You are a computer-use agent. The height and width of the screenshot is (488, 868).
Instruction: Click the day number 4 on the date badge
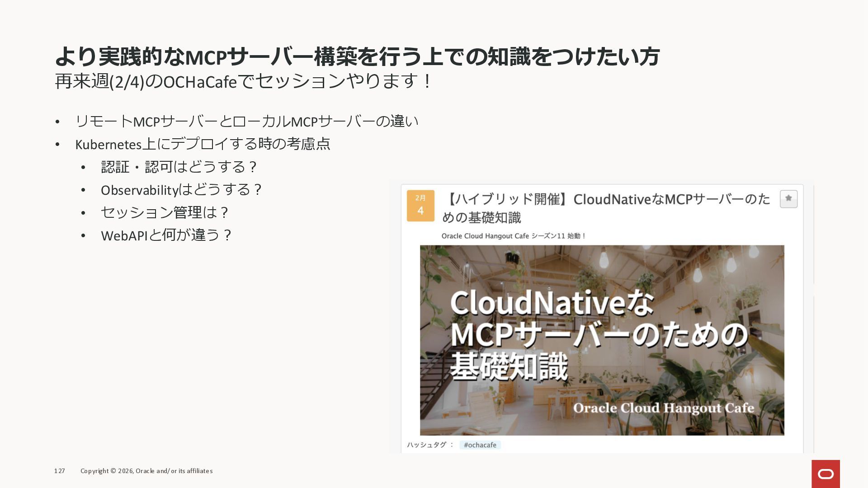coord(420,211)
